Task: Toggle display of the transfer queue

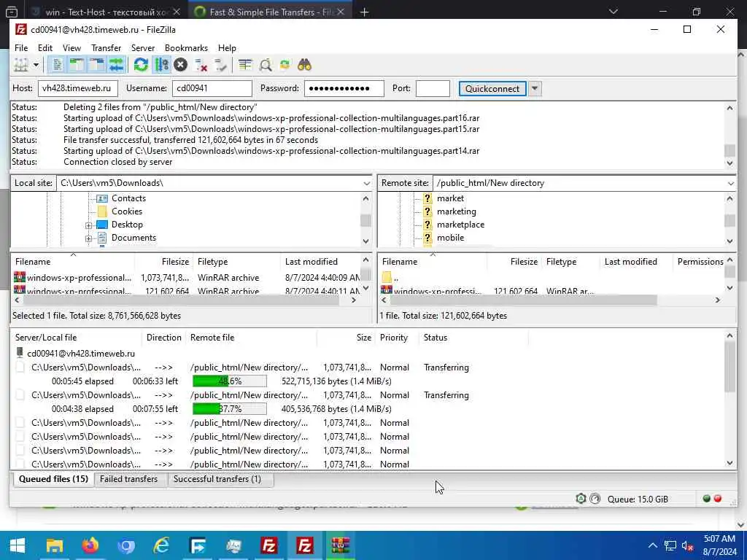Action: (116, 65)
